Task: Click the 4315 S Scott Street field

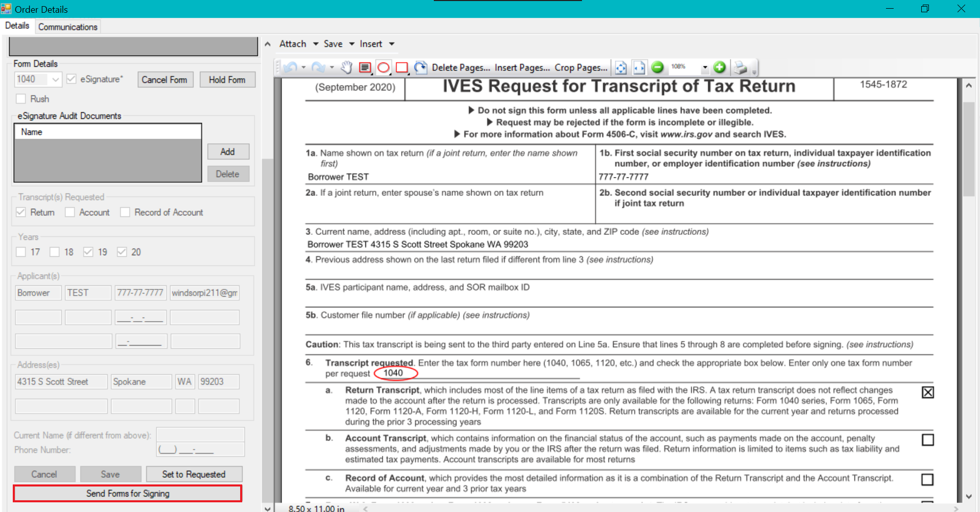Action: coord(61,382)
